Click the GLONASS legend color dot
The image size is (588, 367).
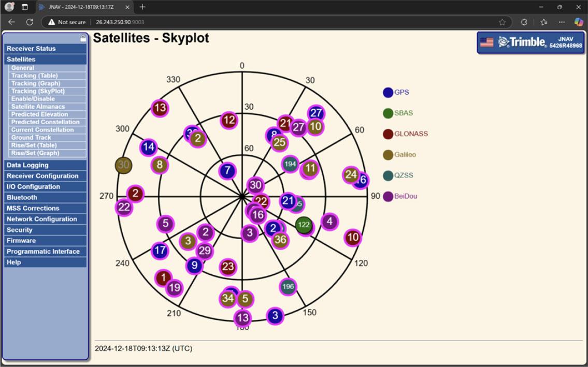click(x=388, y=134)
